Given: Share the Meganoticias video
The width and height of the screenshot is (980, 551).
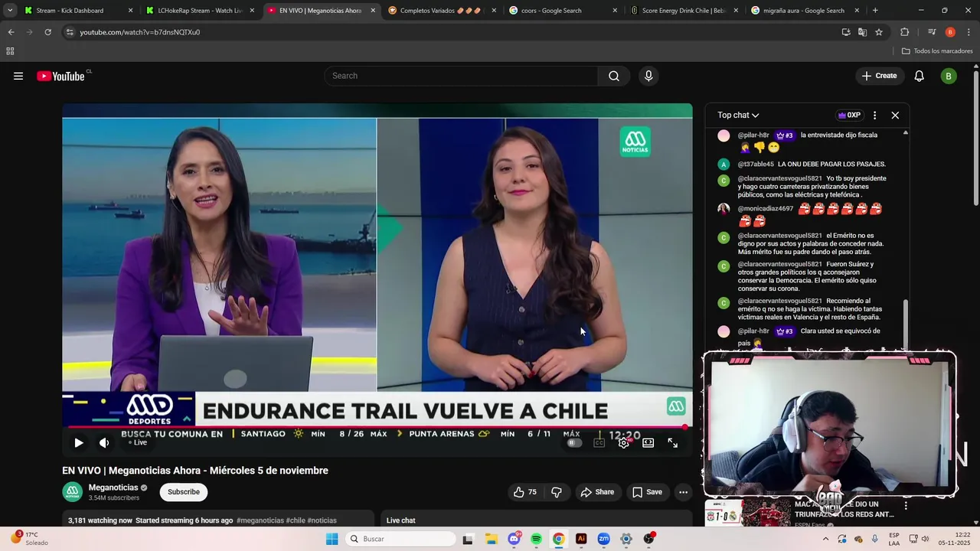Looking at the screenshot, I should coord(597,492).
